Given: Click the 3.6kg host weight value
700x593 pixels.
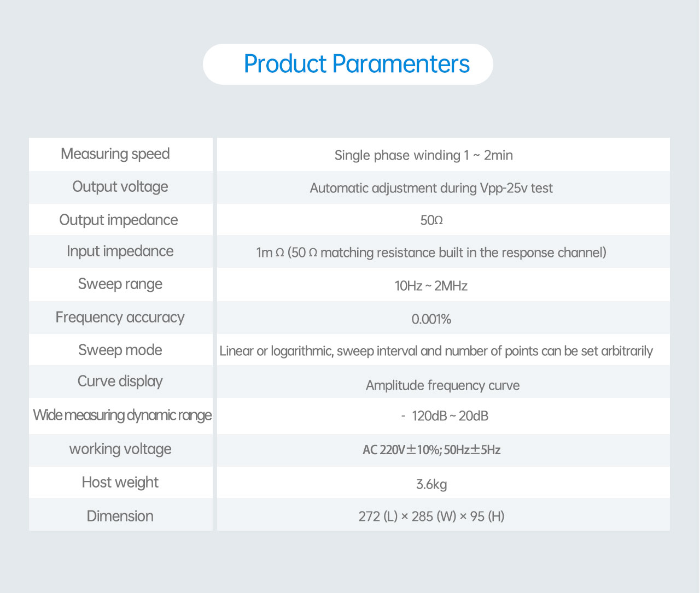Looking at the screenshot, I should (431, 484).
